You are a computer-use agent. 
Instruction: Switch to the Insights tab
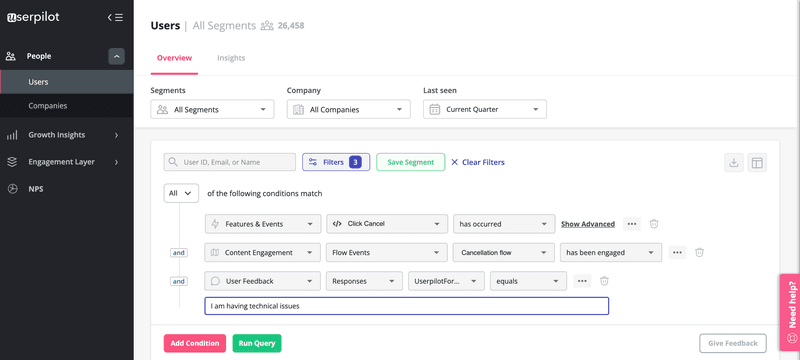[231, 58]
